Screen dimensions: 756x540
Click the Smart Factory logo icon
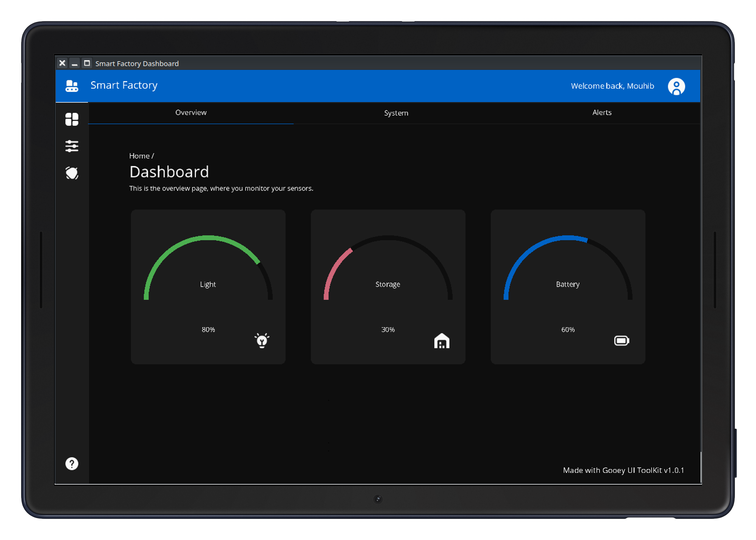click(72, 86)
